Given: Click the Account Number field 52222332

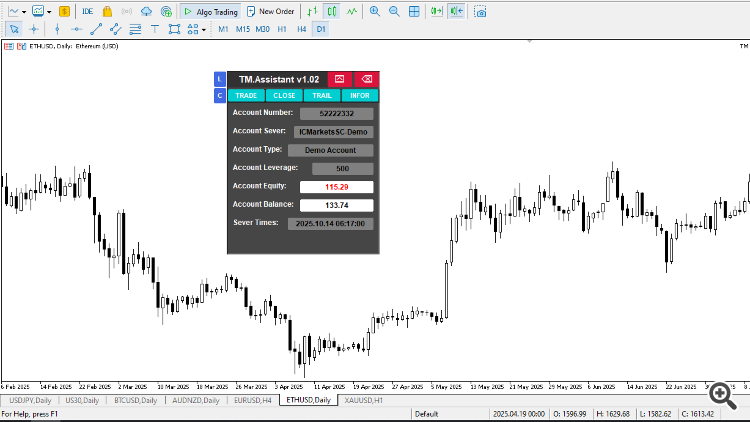Looking at the screenshot, I should [337, 113].
